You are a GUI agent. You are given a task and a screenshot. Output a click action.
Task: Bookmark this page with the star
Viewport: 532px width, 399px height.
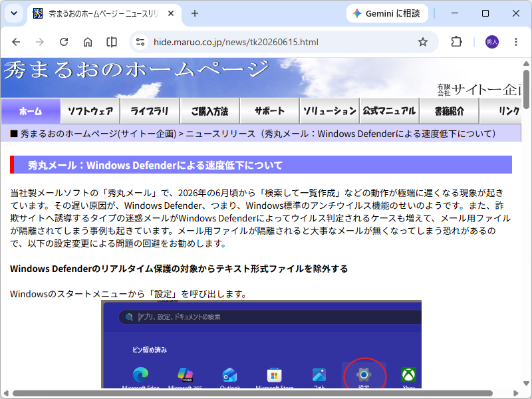point(423,42)
